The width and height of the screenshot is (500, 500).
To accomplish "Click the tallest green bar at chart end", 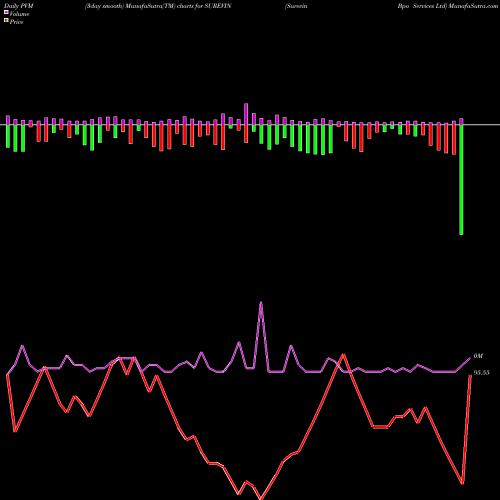I will coord(461,180).
